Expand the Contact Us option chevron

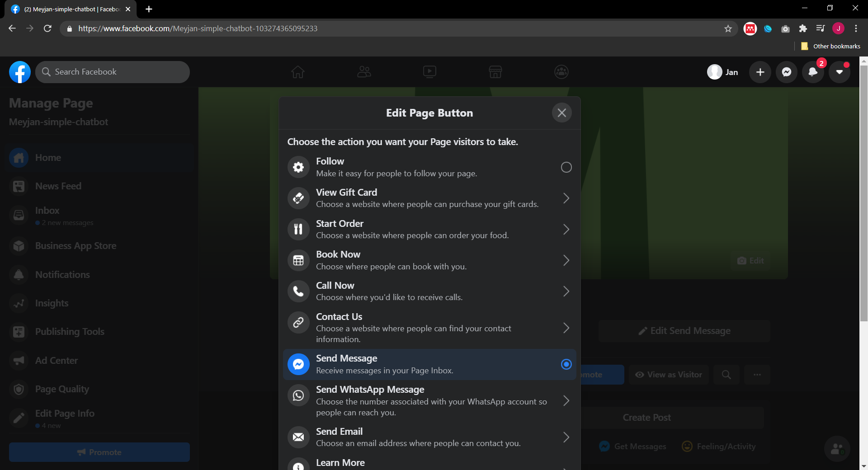point(566,328)
